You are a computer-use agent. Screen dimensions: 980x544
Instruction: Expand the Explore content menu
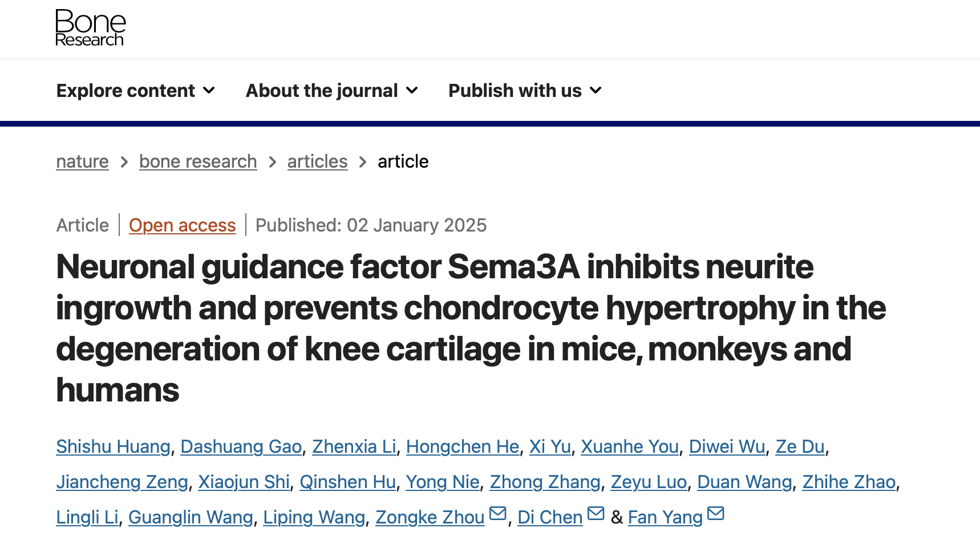(x=136, y=91)
